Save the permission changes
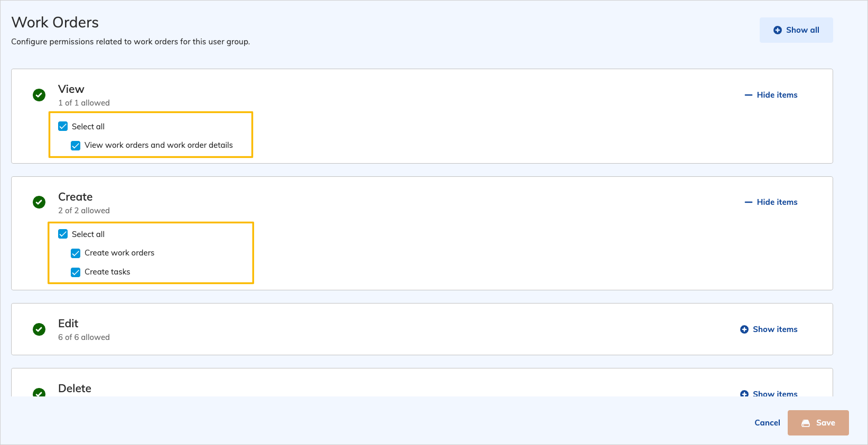Image resolution: width=868 pixels, height=445 pixels. coord(818,423)
